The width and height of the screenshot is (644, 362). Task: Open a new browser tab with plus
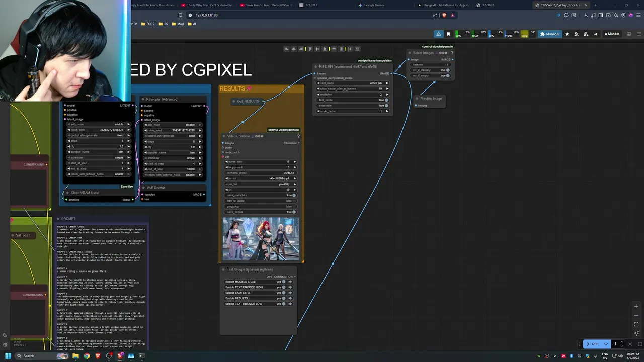point(595,5)
